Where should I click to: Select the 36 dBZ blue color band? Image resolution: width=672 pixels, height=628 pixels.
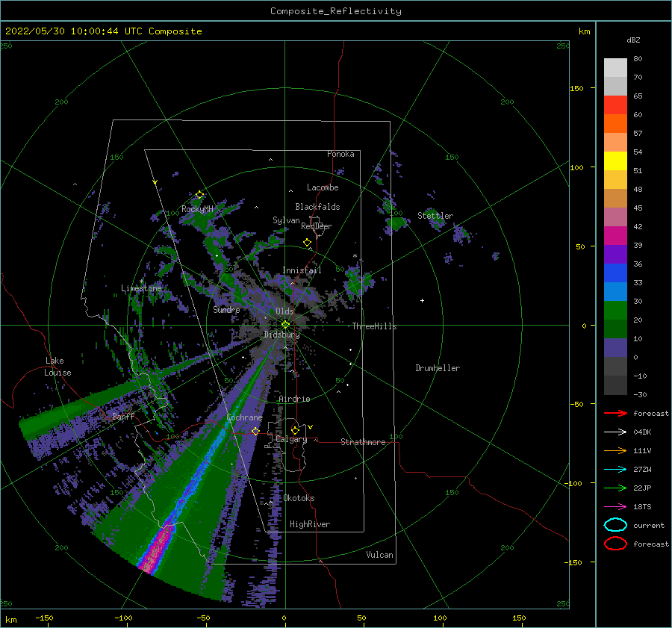coord(615,273)
